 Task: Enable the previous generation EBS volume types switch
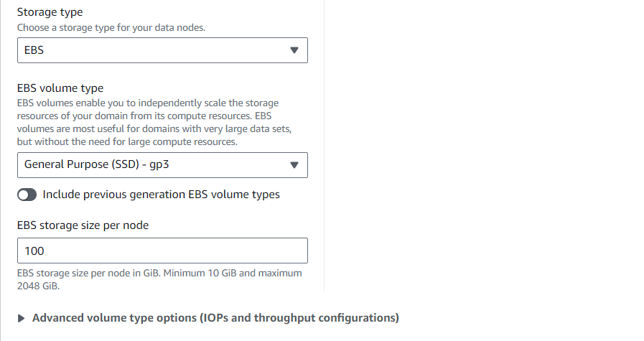point(27,195)
